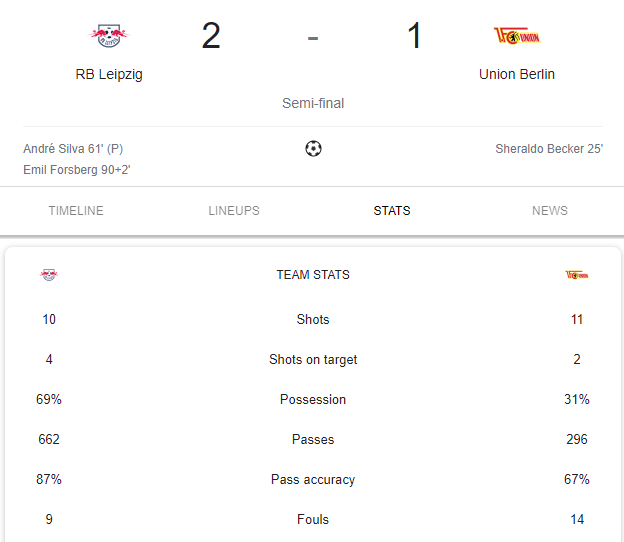The image size is (624, 542).
Task: Click the Pass accuracy row label
Action: pos(313,480)
